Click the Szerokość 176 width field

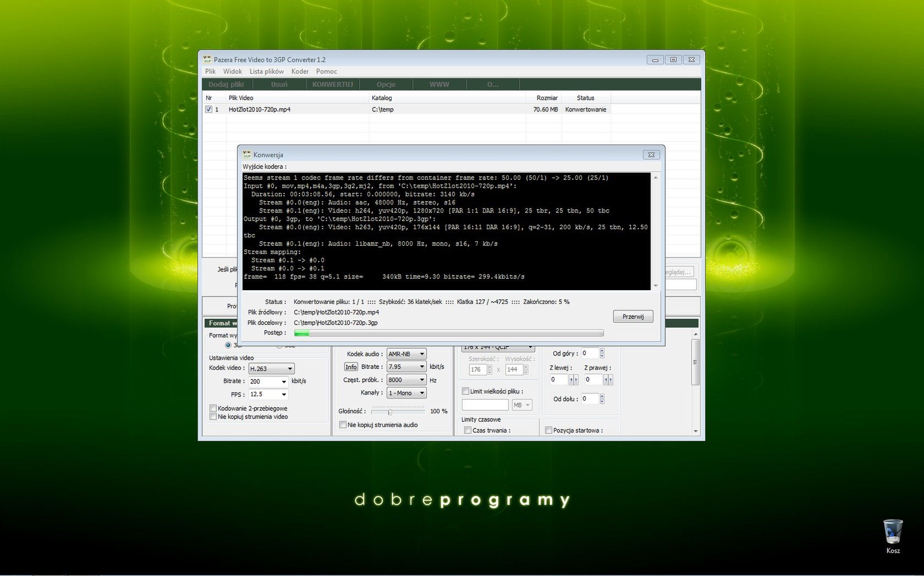tap(477, 370)
